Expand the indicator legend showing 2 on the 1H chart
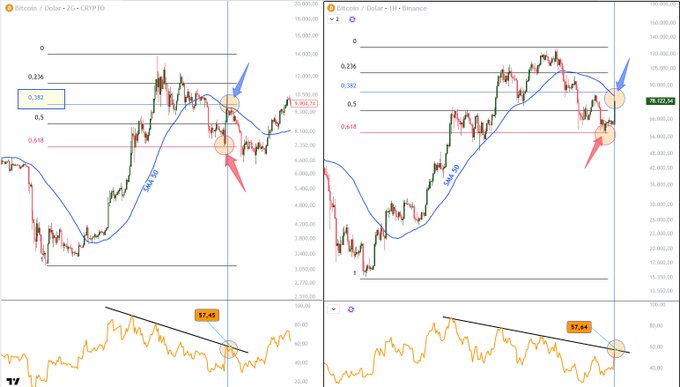This screenshot has width=680, height=387. 334,20
